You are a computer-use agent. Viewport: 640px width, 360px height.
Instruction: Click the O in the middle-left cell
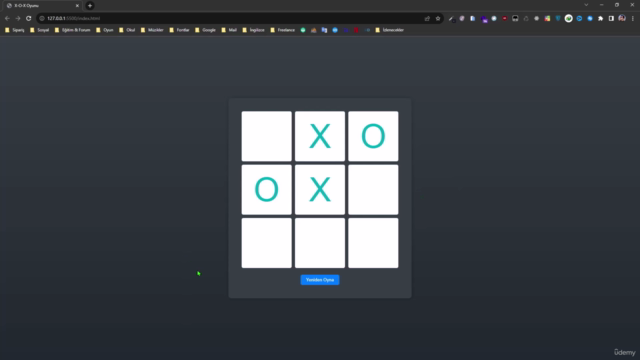267,190
